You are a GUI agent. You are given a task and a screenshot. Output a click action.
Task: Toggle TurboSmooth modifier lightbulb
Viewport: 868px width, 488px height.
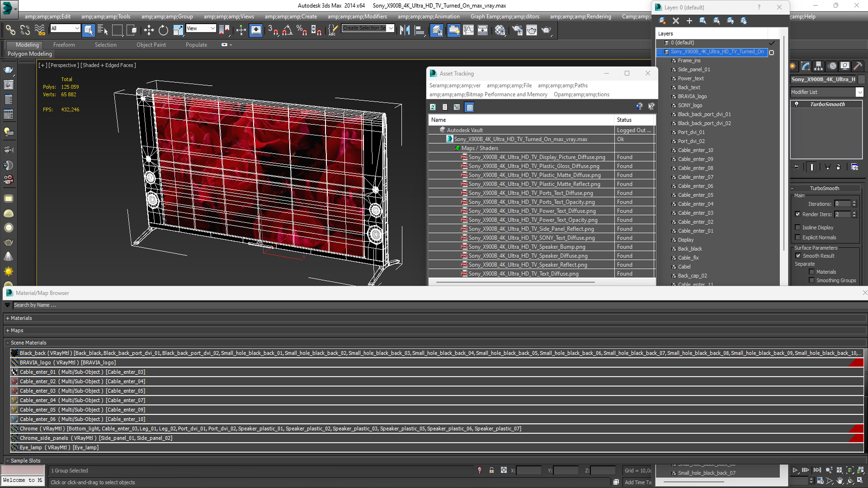point(797,104)
